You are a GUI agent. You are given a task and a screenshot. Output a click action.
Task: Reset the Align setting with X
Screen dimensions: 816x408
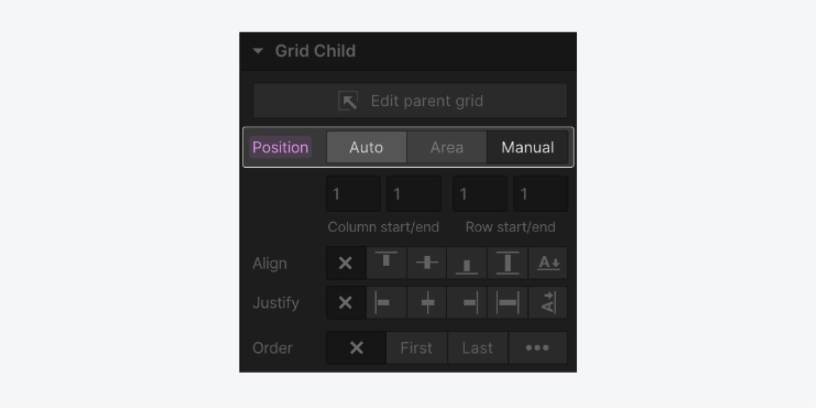(x=345, y=263)
